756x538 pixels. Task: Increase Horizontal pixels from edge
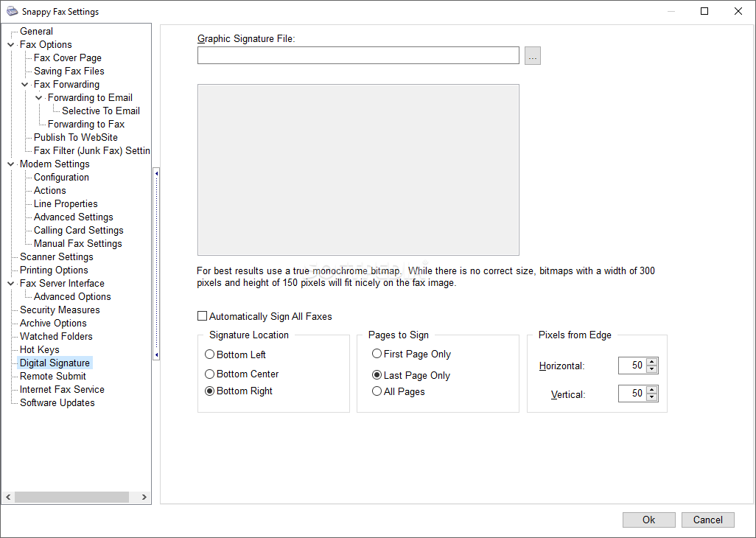(652, 362)
